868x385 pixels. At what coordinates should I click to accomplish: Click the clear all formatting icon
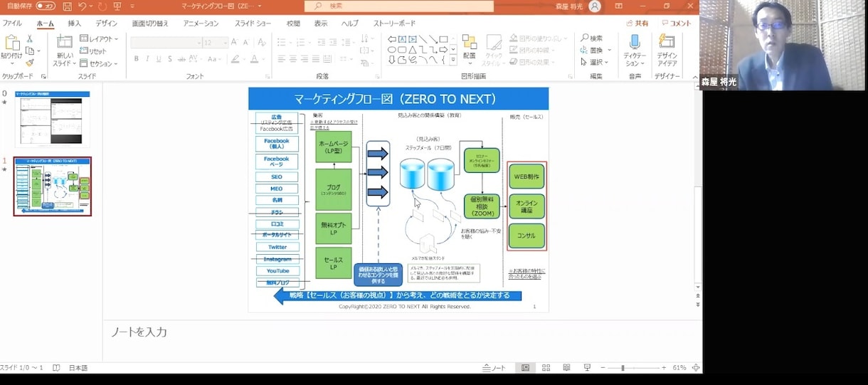tap(263, 43)
